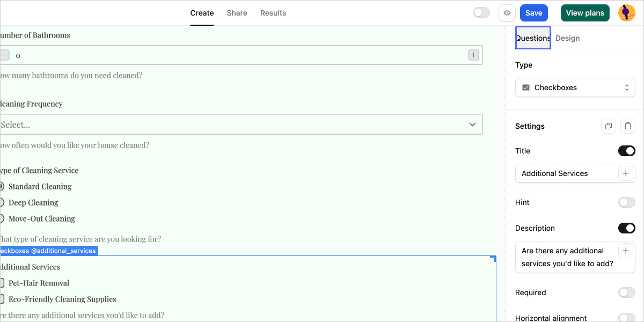Screen dimensions: 644x322
Task: Switch to the Share tab
Action: [237, 13]
